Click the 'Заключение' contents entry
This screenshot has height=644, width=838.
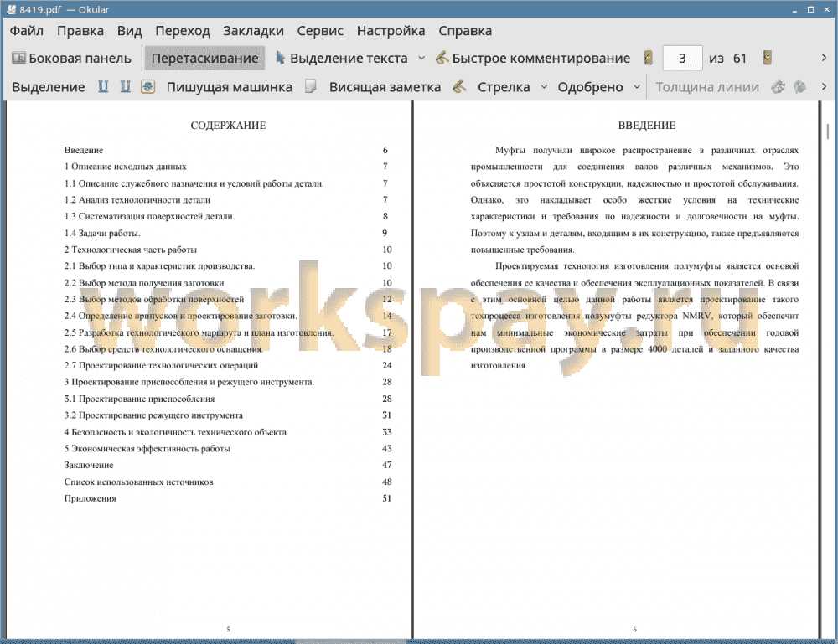89,465
